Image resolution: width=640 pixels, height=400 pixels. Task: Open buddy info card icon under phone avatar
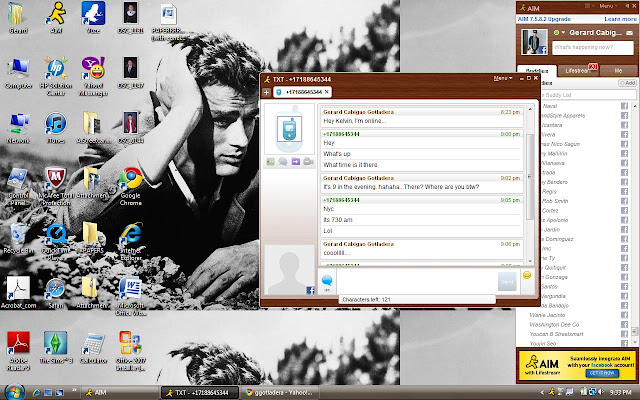click(x=270, y=162)
